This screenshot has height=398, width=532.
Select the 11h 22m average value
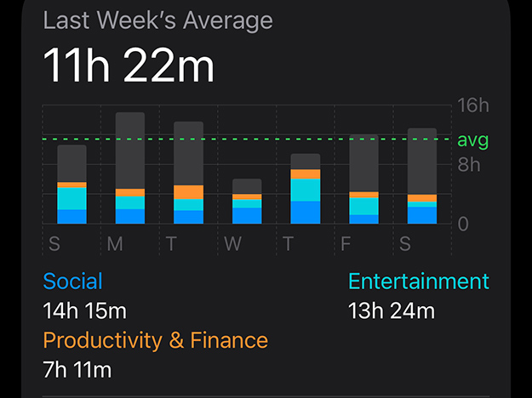tap(129, 65)
